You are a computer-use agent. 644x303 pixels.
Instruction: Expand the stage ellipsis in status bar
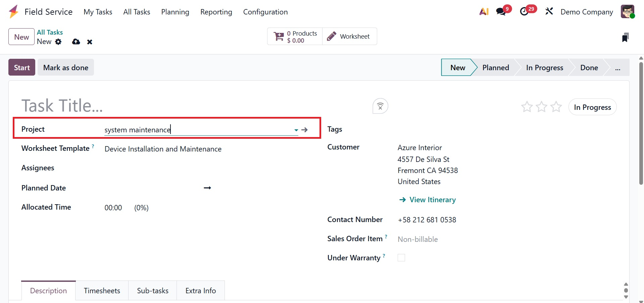[617, 68]
